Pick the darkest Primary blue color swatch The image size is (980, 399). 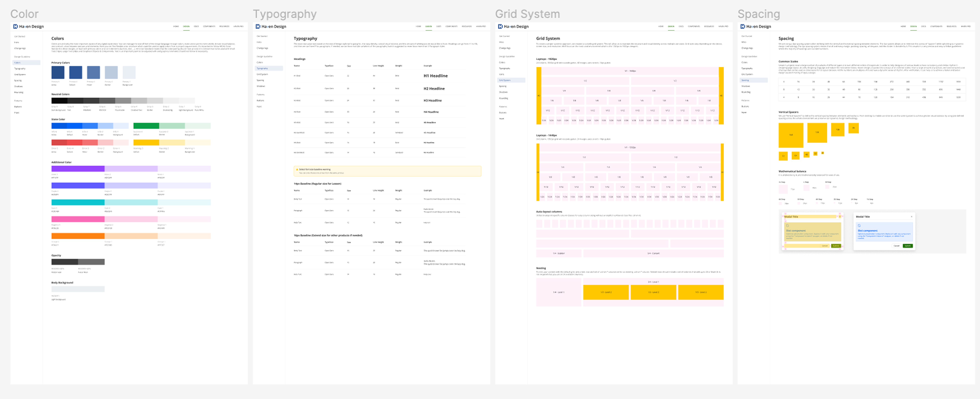58,72
